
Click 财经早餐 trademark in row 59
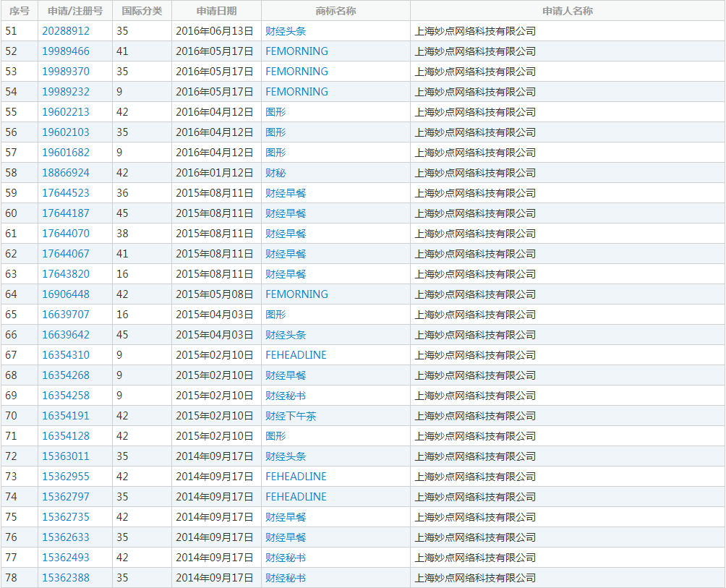pos(286,193)
